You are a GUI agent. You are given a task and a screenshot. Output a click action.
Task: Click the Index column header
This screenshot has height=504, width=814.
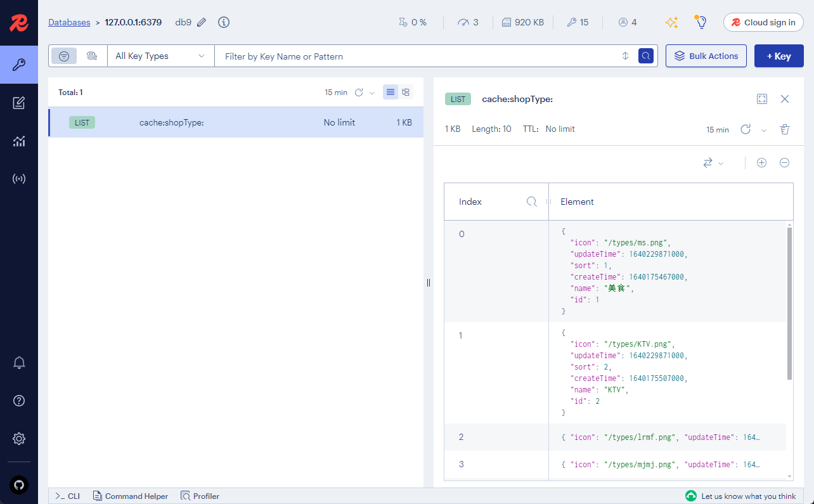click(470, 202)
